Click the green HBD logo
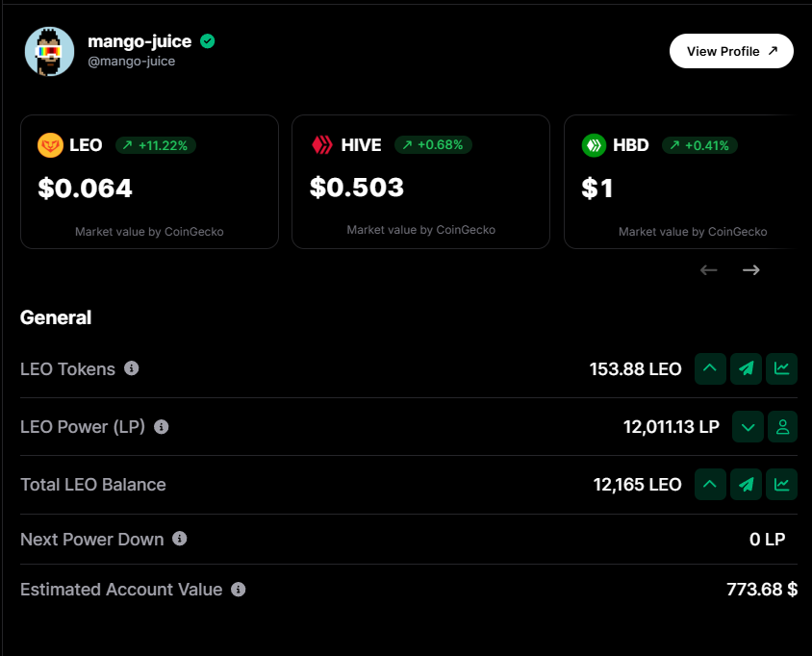 594,145
